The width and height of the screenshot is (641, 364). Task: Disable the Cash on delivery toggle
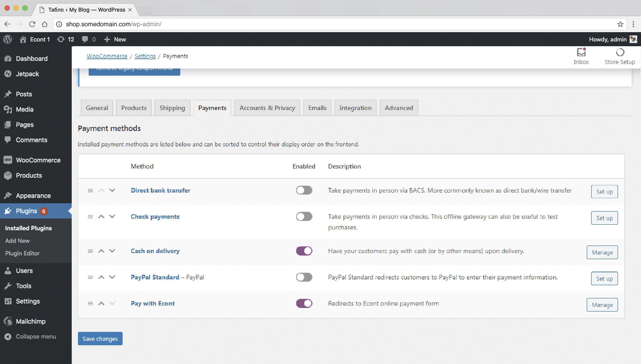point(304,251)
